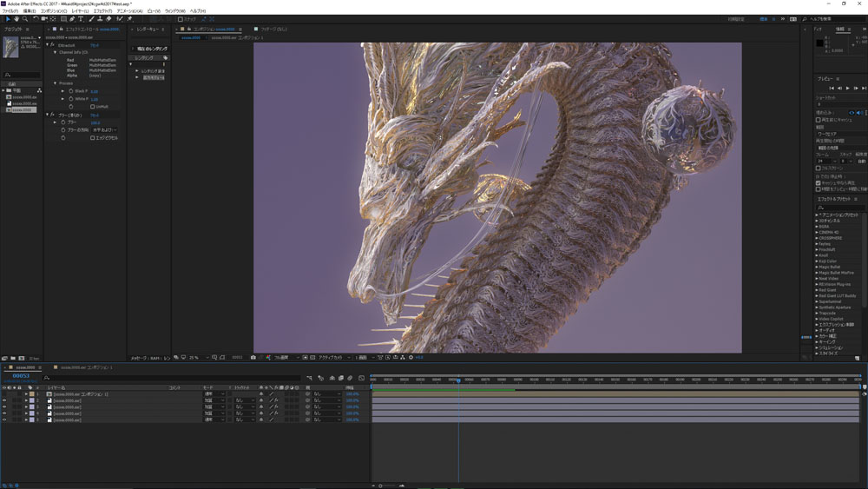Open channel display color icon in viewer
The width and height of the screenshot is (868, 489).
(268, 358)
